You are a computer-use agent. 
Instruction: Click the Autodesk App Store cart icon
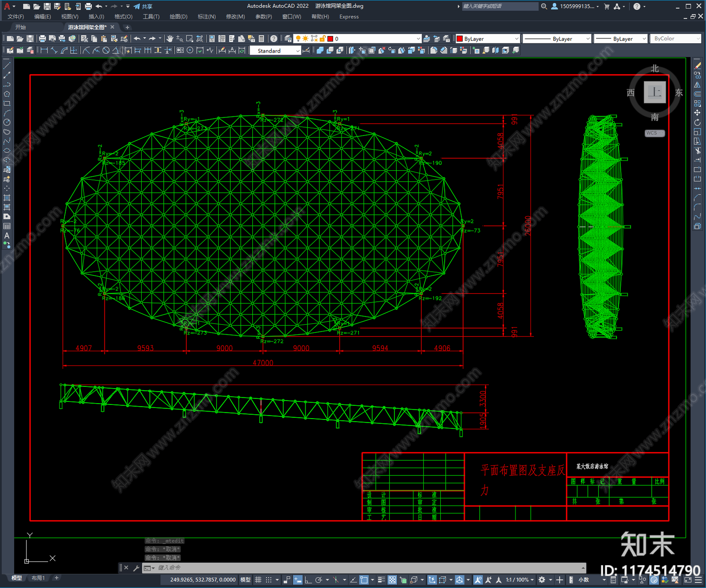[x=607, y=6]
